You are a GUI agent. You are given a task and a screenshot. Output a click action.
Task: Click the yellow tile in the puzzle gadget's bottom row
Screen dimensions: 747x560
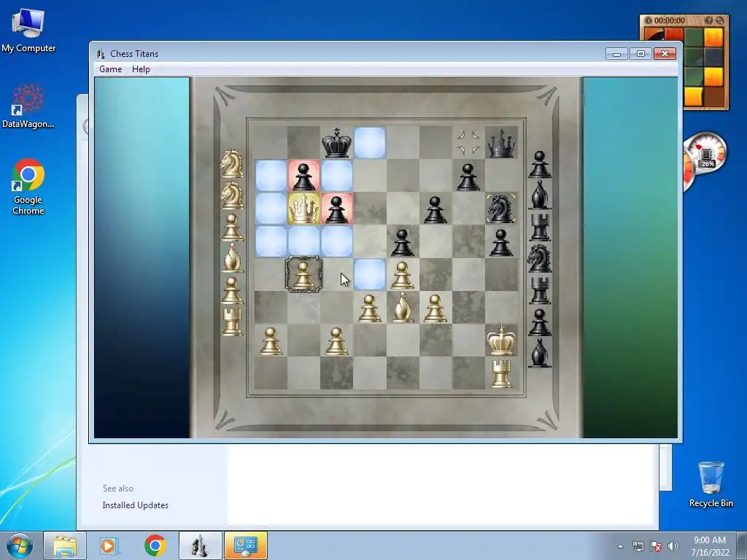pyautogui.click(x=694, y=97)
